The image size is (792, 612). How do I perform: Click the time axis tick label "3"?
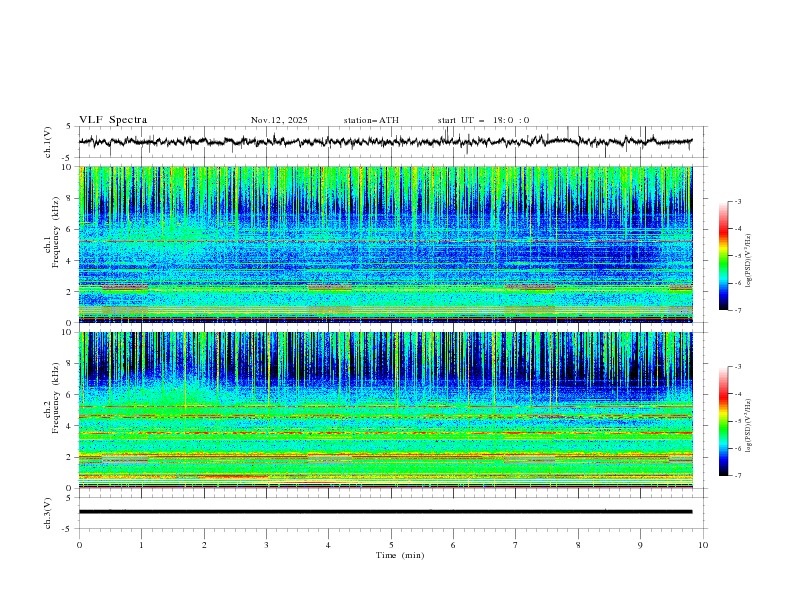coord(266,545)
